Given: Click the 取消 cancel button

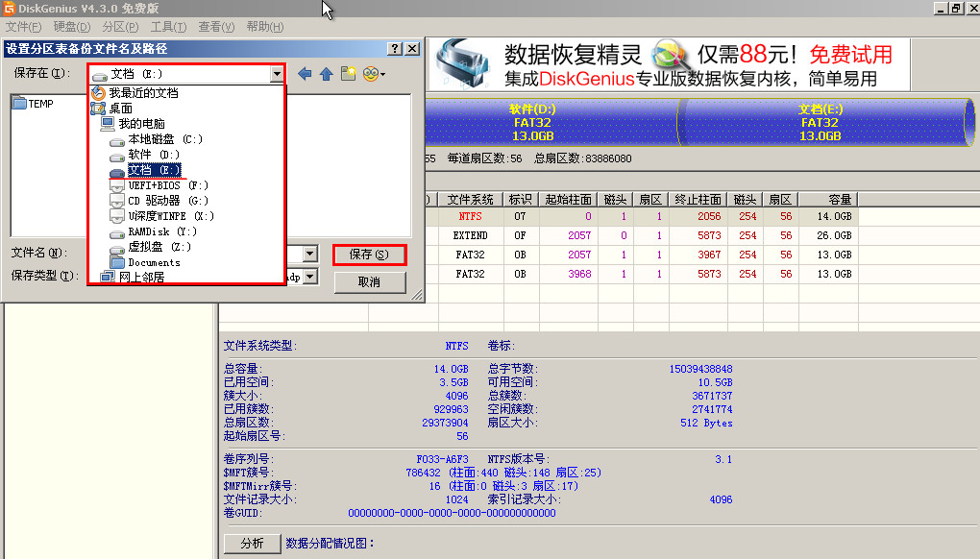Looking at the screenshot, I should (369, 282).
